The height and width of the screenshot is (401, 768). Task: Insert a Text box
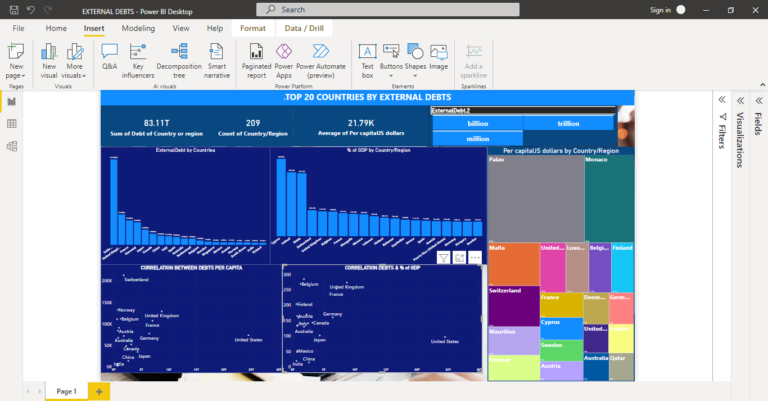coord(367,61)
